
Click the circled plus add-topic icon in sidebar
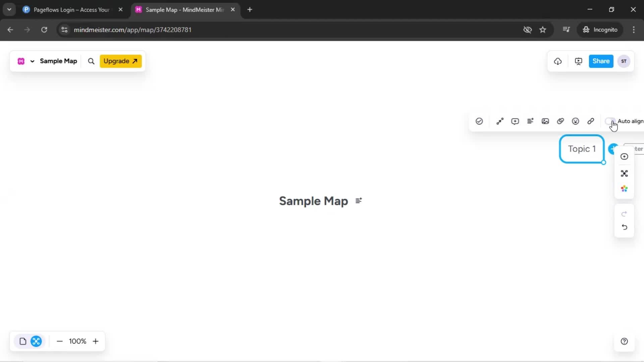[624, 157]
